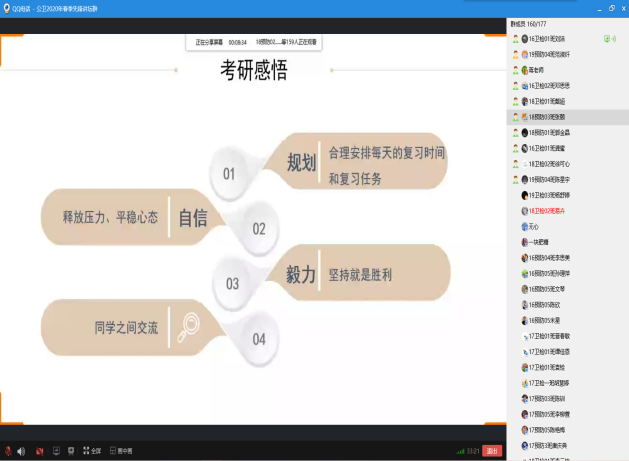Click the 毅力 heading on the slide
This screenshot has width=629, height=461.
point(301,275)
